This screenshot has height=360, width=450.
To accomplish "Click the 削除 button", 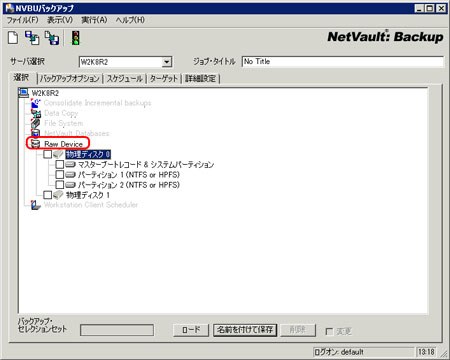I will coord(297,330).
